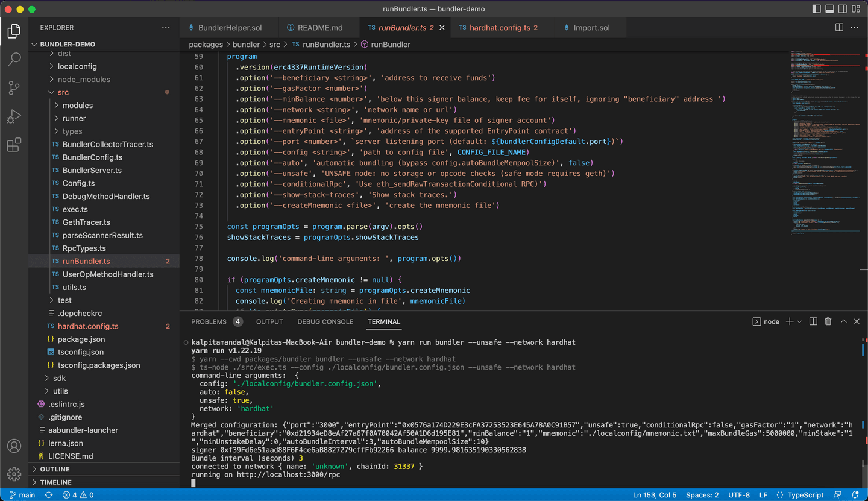
Task: Expand the test folder
Action: pos(104,300)
